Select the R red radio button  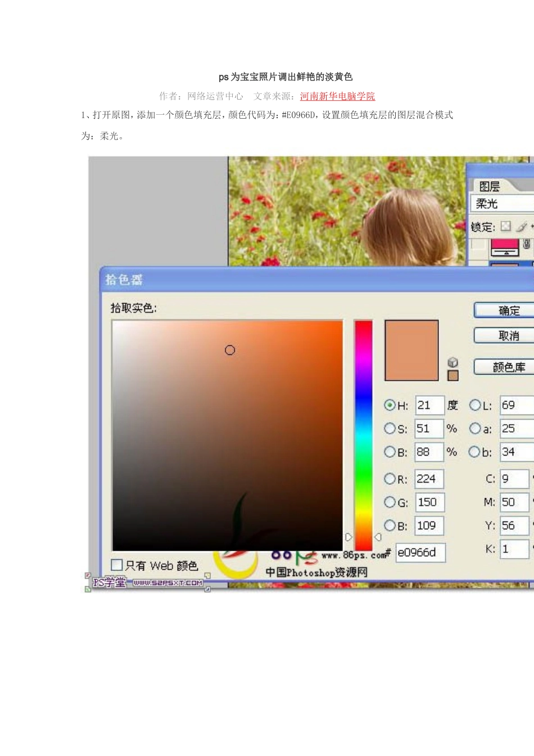[x=390, y=479]
